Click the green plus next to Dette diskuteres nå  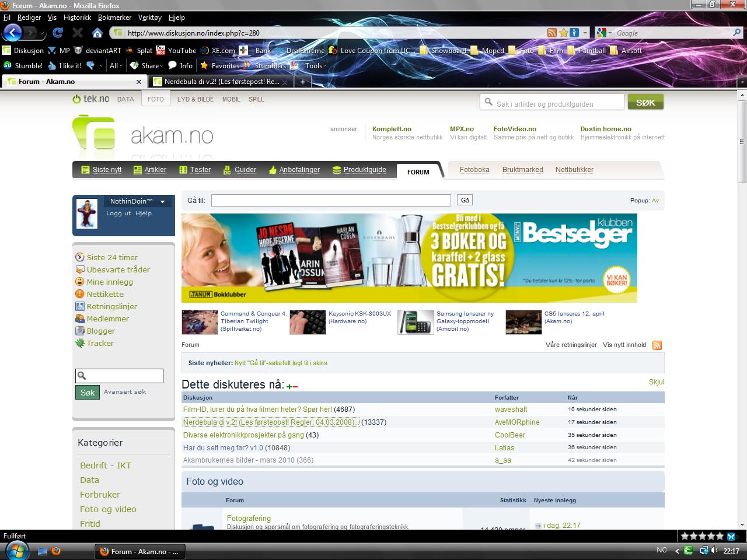point(289,386)
